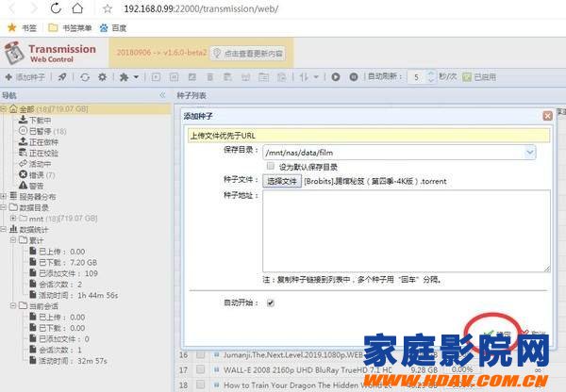Open 百度 bookmark
The image size is (566, 392).
click(x=113, y=27)
